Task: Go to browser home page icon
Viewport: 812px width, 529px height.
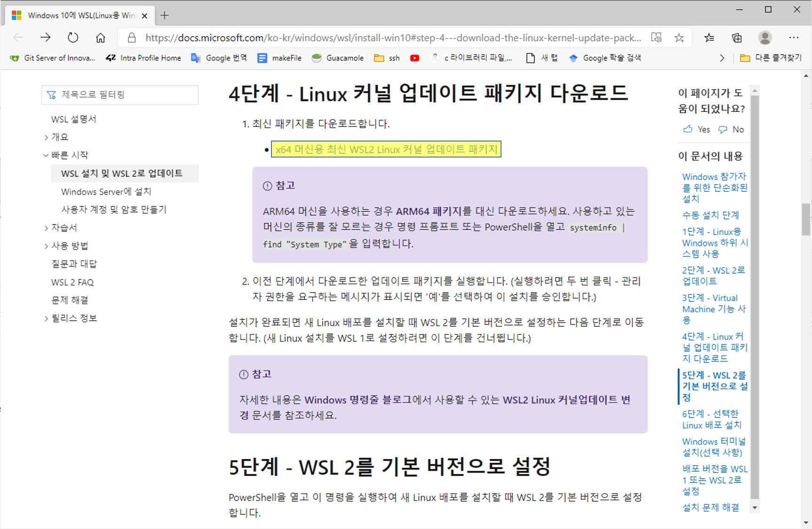Action: 100,38
